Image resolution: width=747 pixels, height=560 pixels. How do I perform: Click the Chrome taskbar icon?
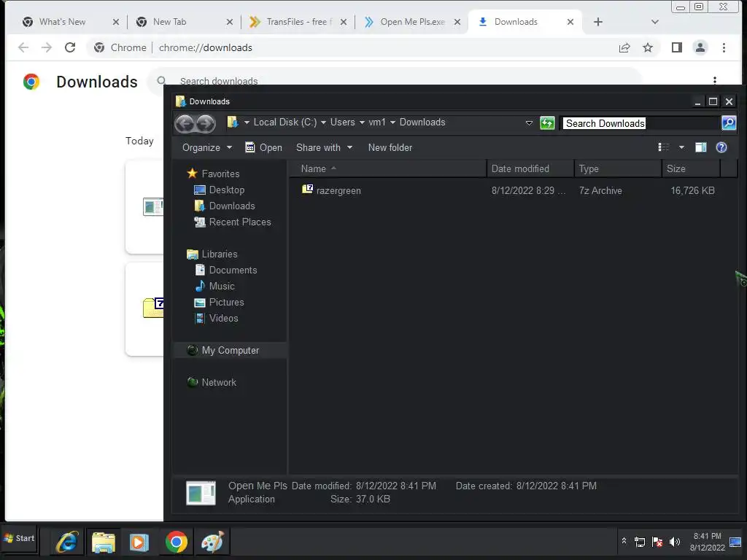177,542
